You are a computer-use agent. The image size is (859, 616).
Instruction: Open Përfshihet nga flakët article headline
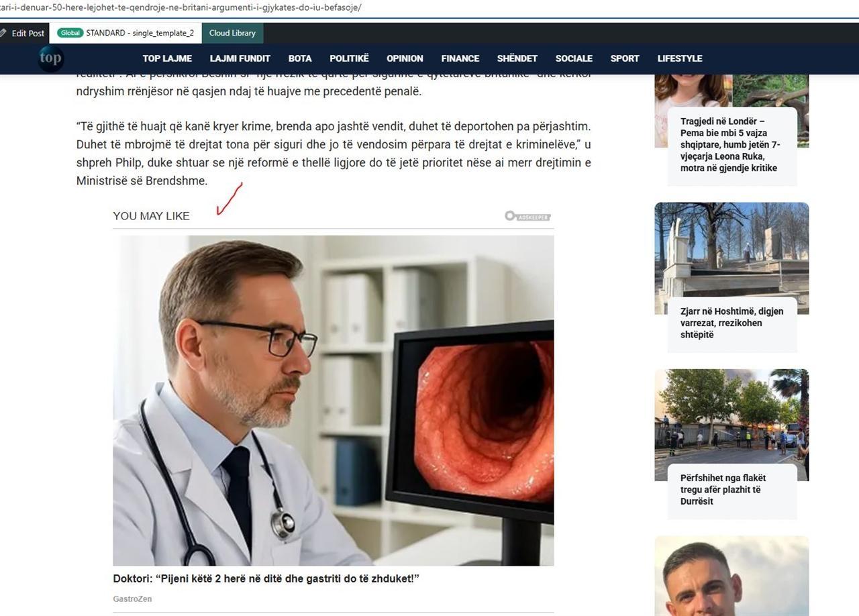tap(723, 490)
